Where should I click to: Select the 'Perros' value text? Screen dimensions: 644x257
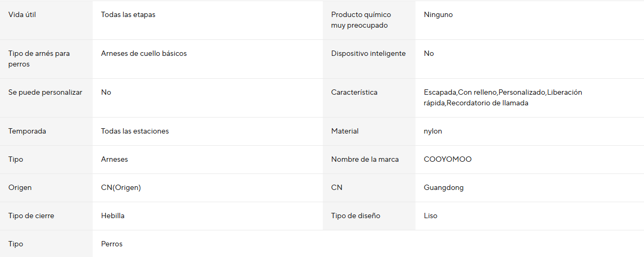(112, 244)
